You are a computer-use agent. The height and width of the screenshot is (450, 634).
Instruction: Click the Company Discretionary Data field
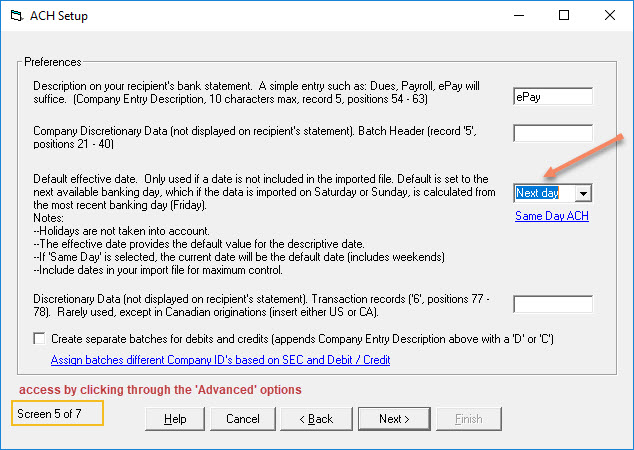click(x=553, y=133)
